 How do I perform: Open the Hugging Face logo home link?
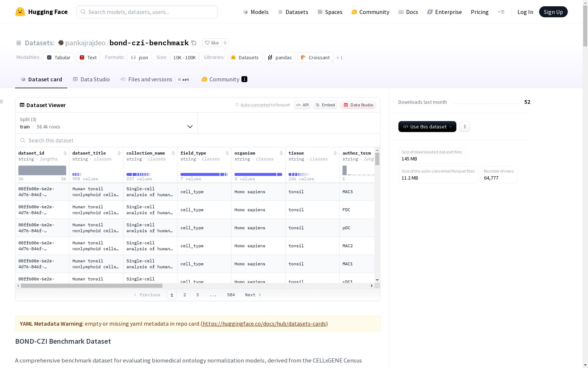point(42,12)
